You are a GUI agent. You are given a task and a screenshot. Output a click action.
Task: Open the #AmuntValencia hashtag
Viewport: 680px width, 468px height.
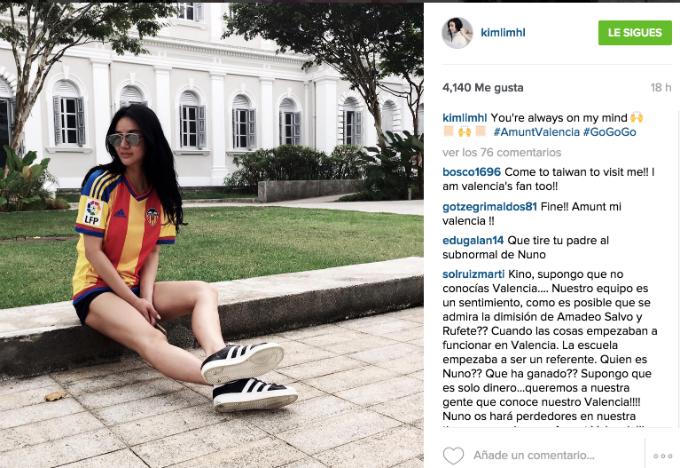[536, 132]
